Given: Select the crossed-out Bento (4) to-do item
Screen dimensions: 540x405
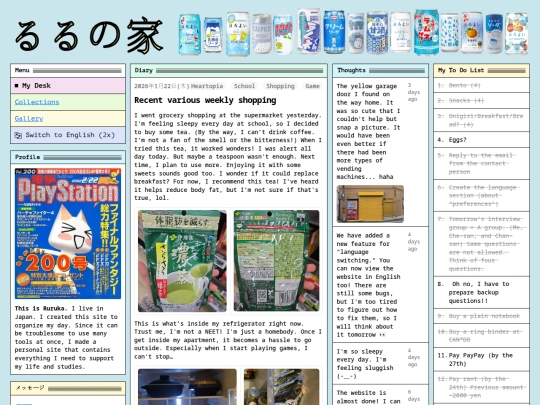Looking at the screenshot, I should pyautogui.click(x=481, y=85).
